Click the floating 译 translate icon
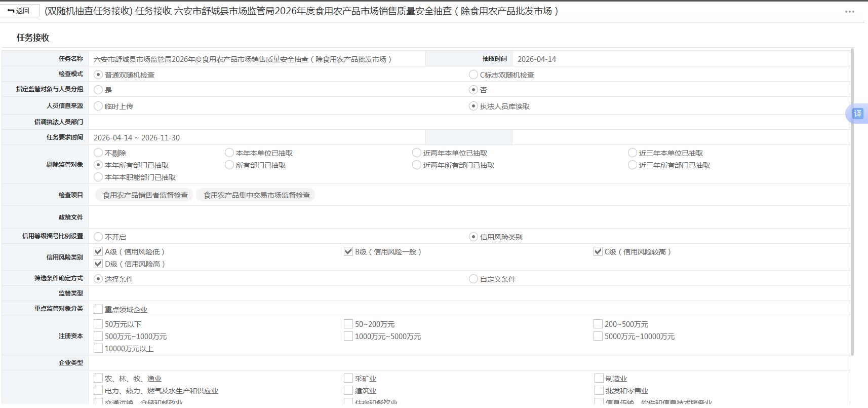The height and width of the screenshot is (408, 868). coord(857,114)
